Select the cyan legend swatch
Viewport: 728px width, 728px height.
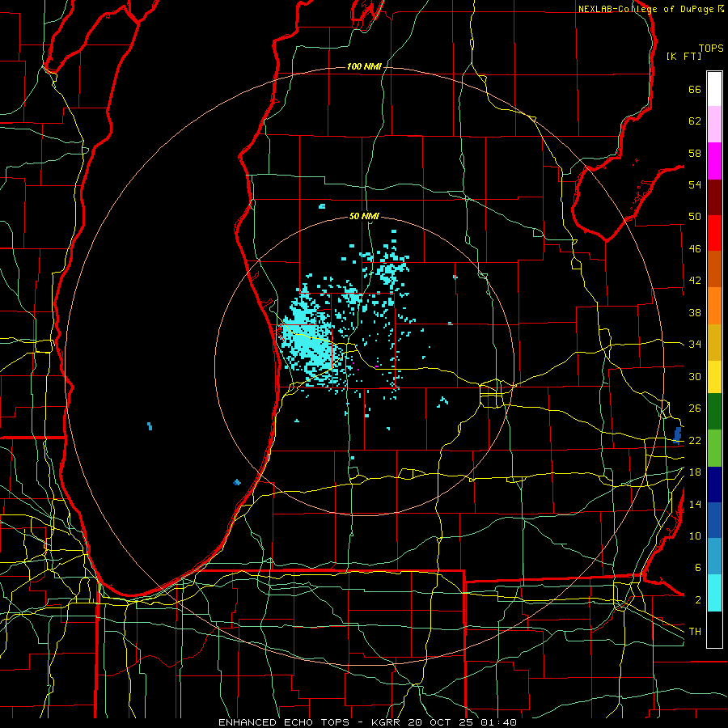(x=714, y=593)
